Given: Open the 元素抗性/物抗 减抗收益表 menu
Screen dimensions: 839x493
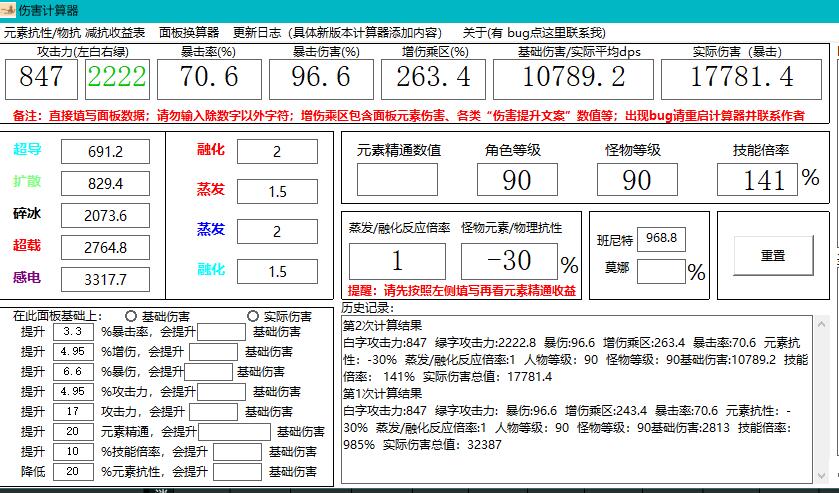Looking at the screenshot, I should pos(74,33).
